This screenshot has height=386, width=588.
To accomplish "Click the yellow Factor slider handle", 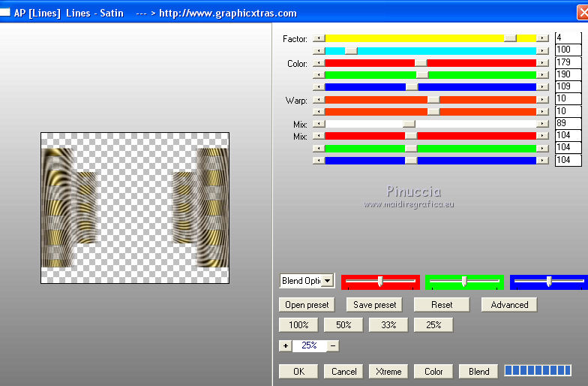I will pyautogui.click(x=510, y=38).
